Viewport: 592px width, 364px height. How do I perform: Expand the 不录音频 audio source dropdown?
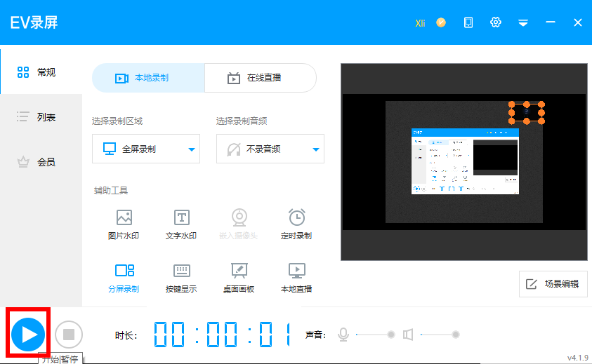click(270, 149)
